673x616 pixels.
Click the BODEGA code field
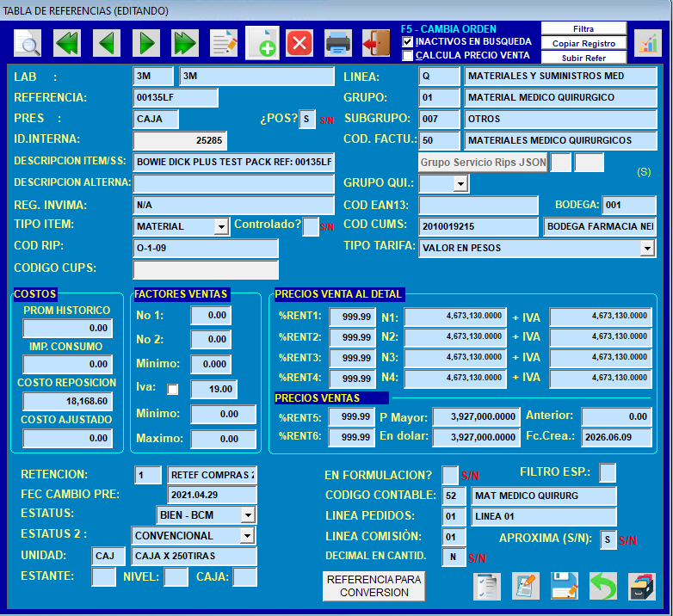[629, 205]
